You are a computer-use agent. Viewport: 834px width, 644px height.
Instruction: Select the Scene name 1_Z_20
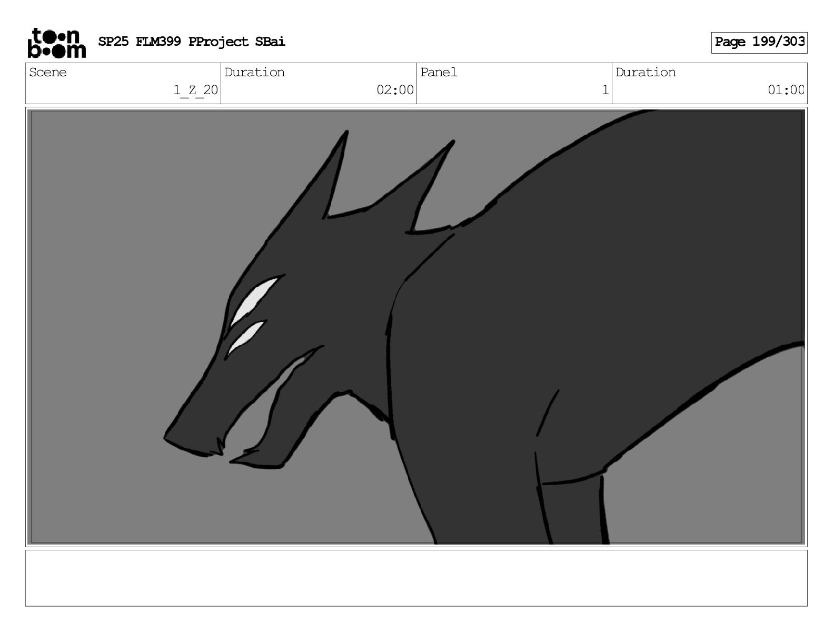click(196, 90)
